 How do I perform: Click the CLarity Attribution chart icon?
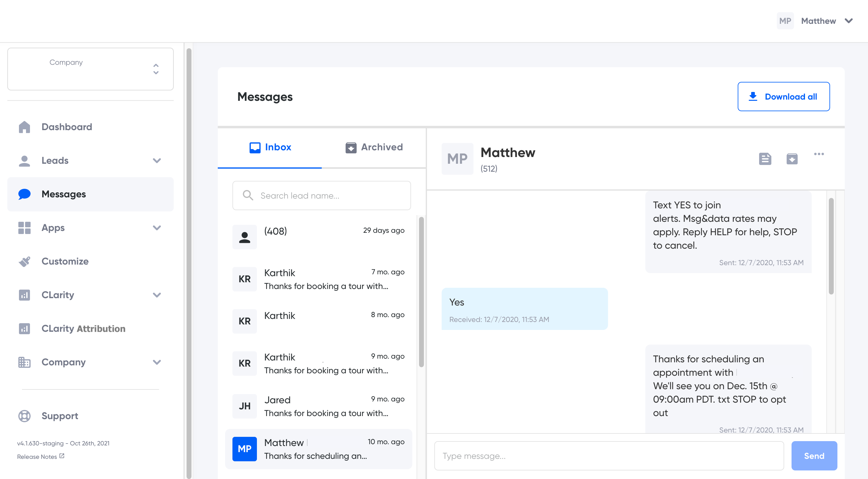24,328
